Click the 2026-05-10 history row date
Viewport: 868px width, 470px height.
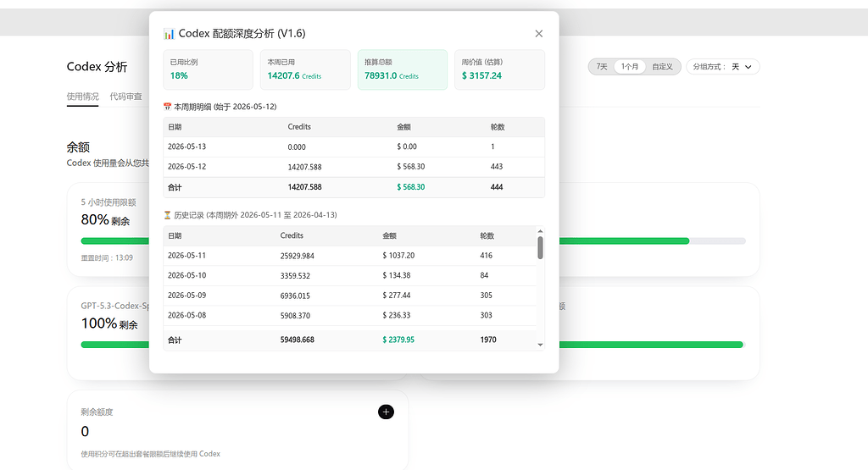pyautogui.click(x=186, y=275)
